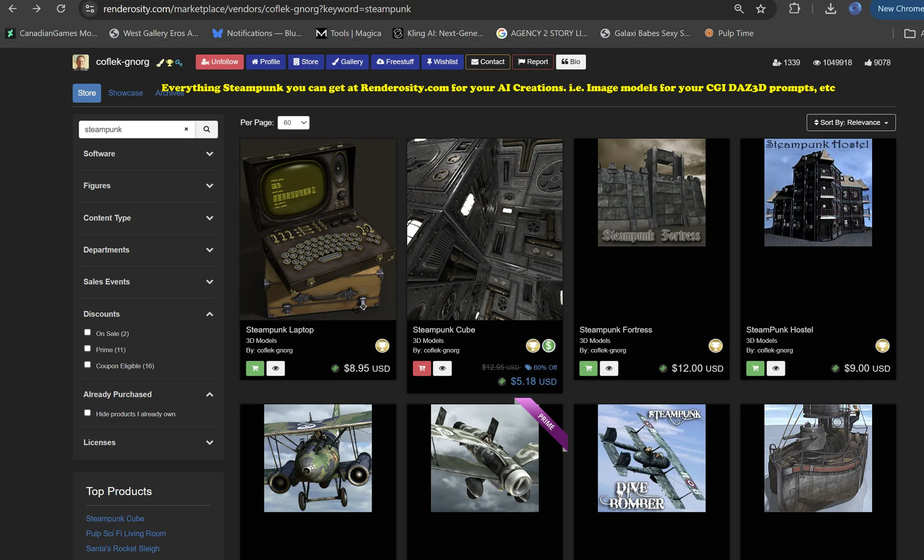Quick view Steampunk Fortress eye icon
The height and width of the screenshot is (560, 924).
coord(609,368)
